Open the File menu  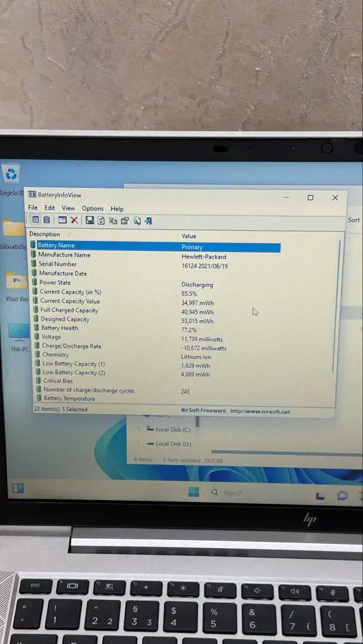tap(33, 208)
